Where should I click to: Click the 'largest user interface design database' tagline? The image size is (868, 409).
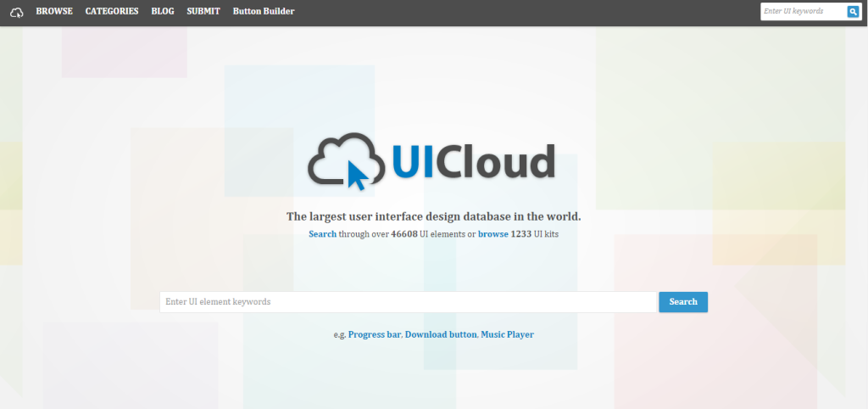pyautogui.click(x=433, y=216)
